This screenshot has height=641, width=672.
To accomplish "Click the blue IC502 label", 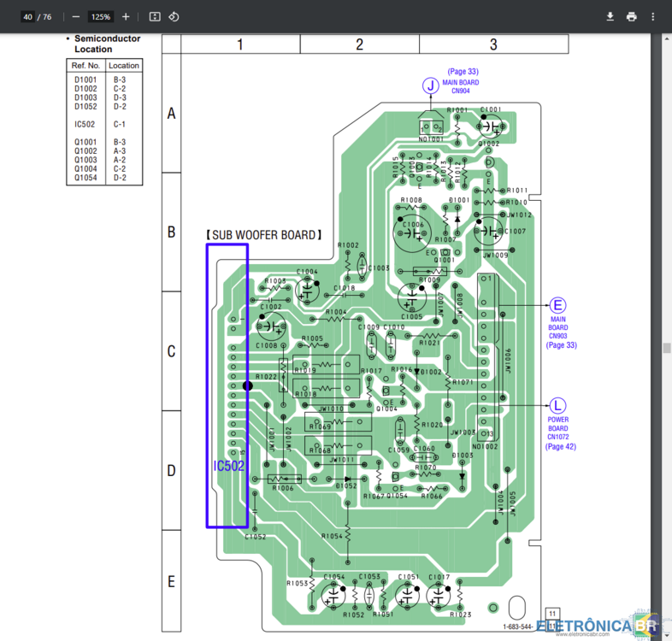I will click(x=228, y=466).
